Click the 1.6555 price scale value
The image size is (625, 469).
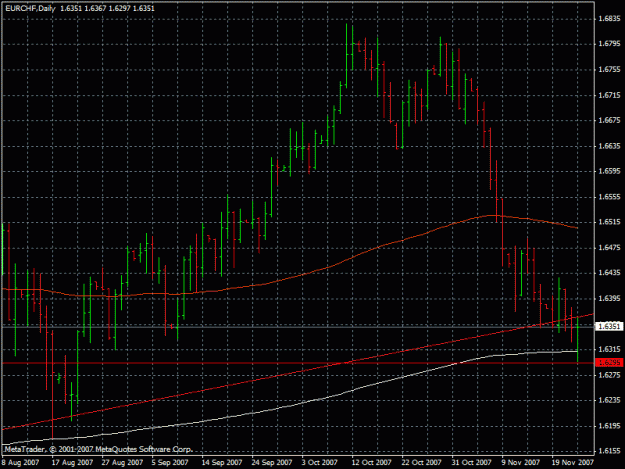pyautogui.click(x=610, y=197)
